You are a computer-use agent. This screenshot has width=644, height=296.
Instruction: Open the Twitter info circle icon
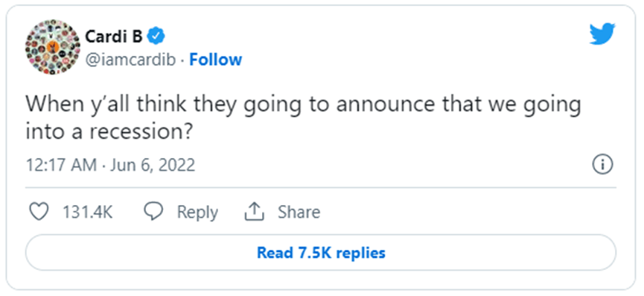click(x=602, y=165)
